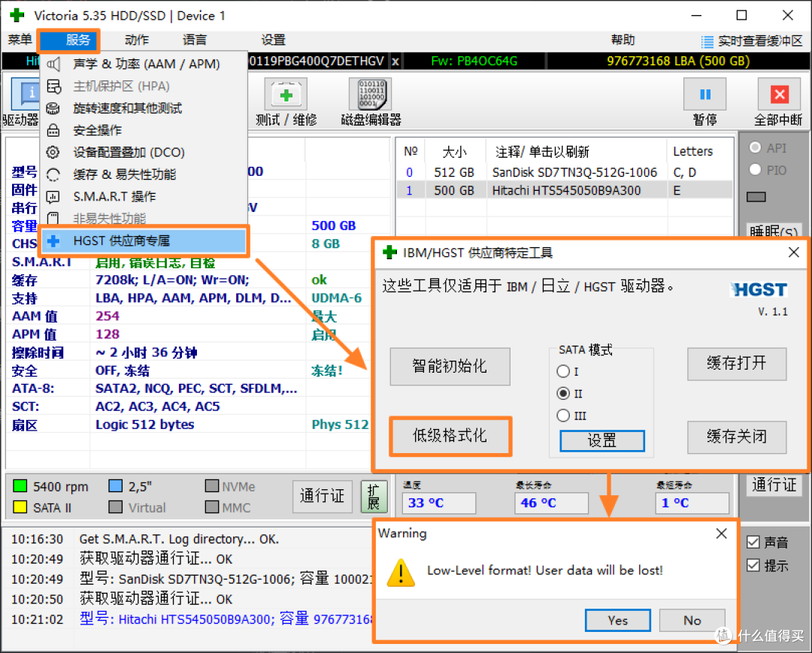Select SATA mode III radio button
The height and width of the screenshot is (653, 812).
coord(563,416)
